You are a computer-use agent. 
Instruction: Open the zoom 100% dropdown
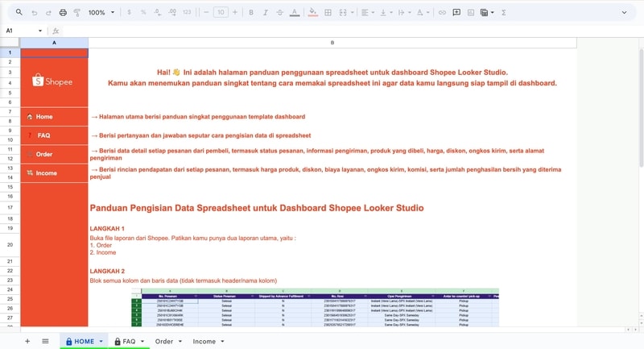[101, 13]
